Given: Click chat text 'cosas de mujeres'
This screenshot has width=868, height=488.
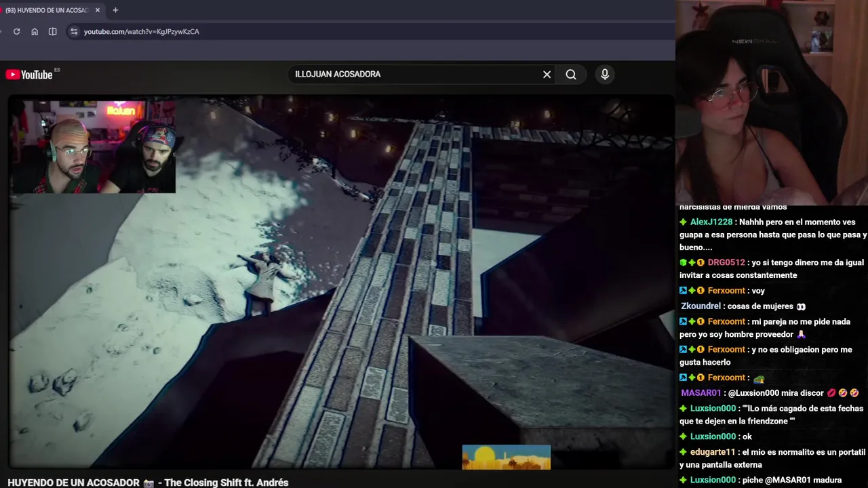Looking at the screenshot, I should (x=760, y=306).
